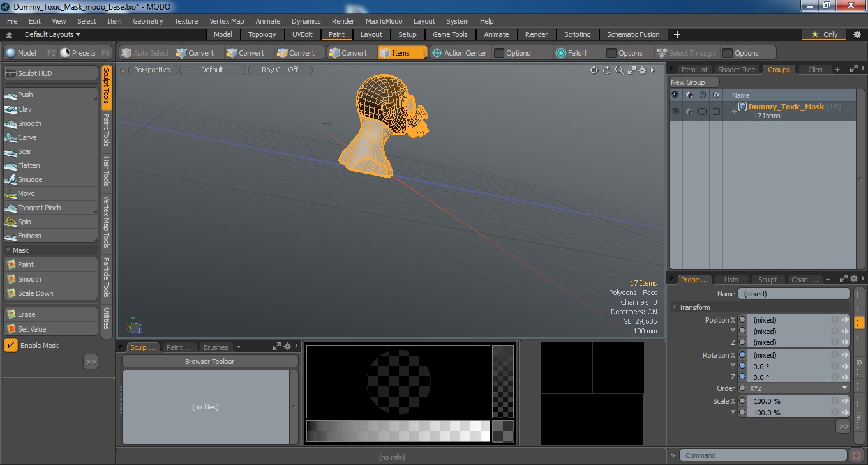Select the Move sculpt tool
The height and width of the screenshot is (465, 868).
tap(50, 194)
